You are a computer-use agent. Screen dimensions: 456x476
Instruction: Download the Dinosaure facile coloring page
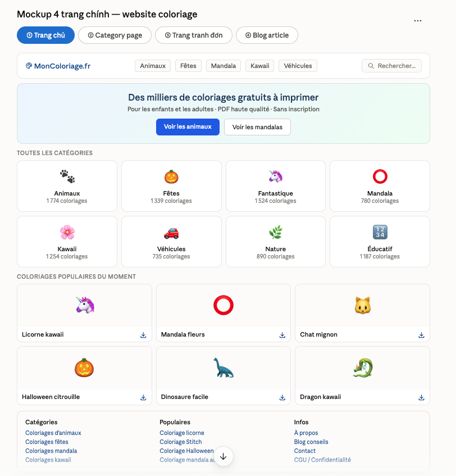tap(282, 397)
